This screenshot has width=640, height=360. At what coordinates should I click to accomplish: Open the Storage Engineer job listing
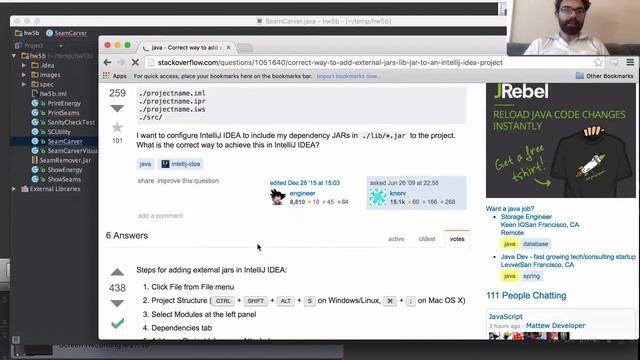point(526,217)
